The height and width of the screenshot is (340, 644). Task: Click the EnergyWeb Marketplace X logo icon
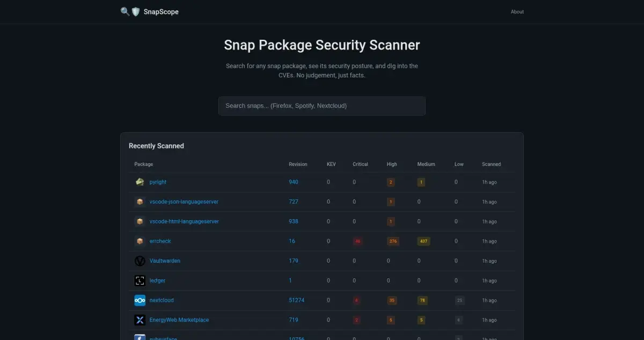(x=140, y=320)
